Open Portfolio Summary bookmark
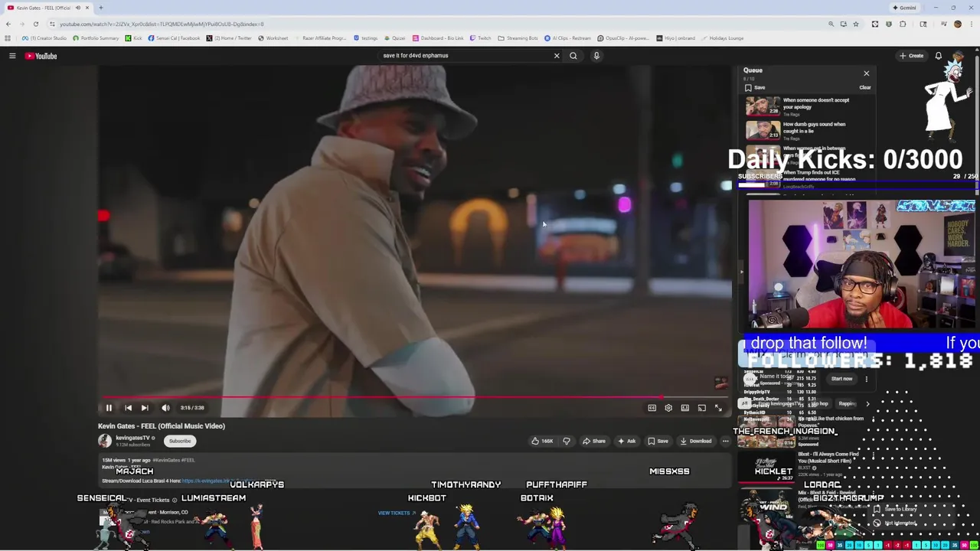Viewport: 980px width, 551px height. (x=96, y=38)
